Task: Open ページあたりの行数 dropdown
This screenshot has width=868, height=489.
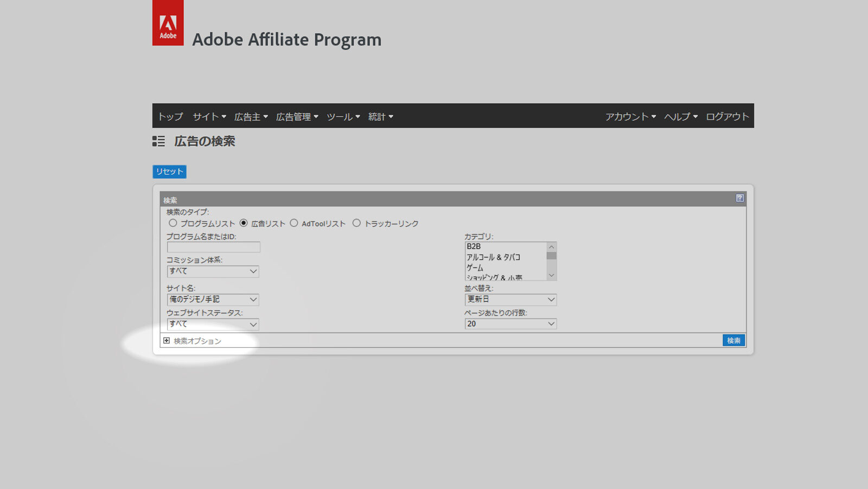Action: 510,323
